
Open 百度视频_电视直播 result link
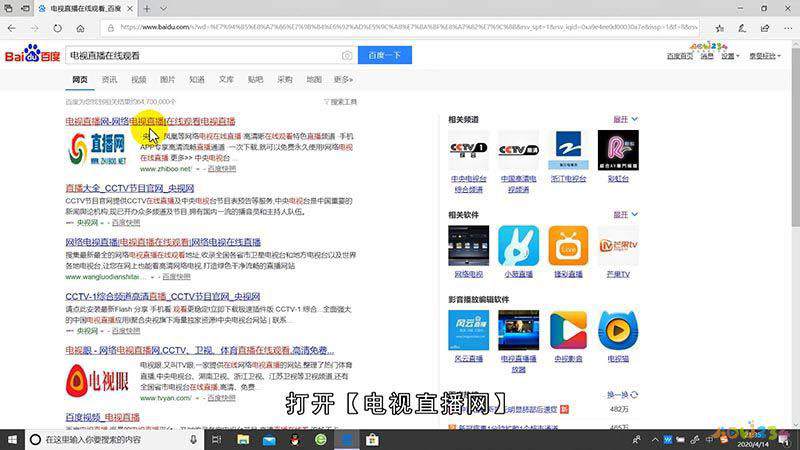pyautogui.click(x=103, y=417)
